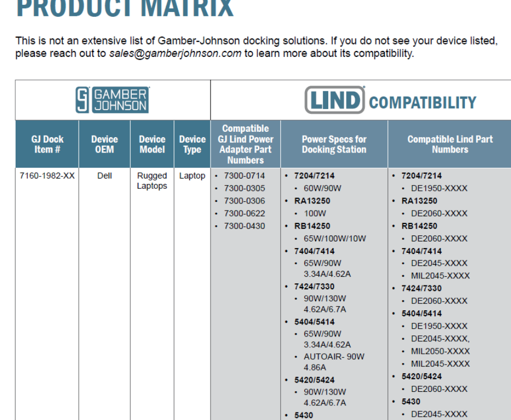This screenshot has height=420, width=511.
Task: Click the 'Compatible Lind Part Numbers' header
Action: [x=450, y=144]
